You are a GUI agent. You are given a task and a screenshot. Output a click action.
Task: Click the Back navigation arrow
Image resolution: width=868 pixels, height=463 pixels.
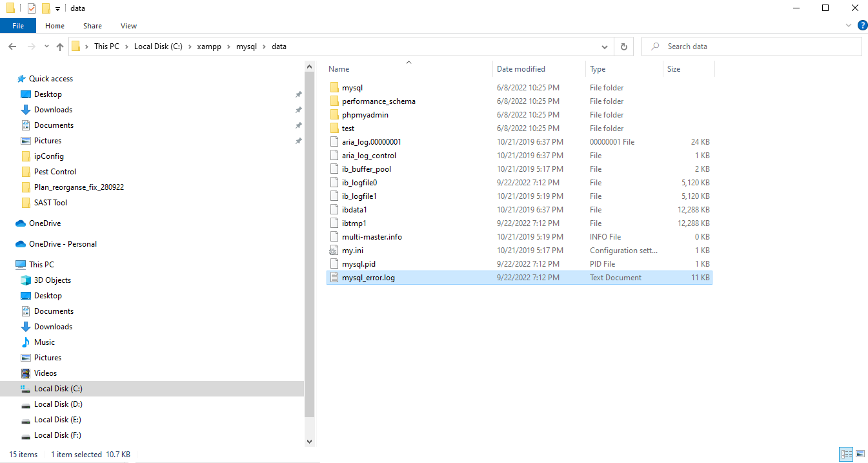click(x=12, y=46)
